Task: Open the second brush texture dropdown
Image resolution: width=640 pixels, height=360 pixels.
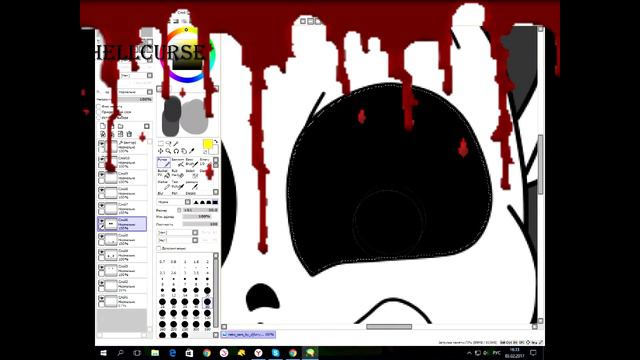Action: point(178,240)
